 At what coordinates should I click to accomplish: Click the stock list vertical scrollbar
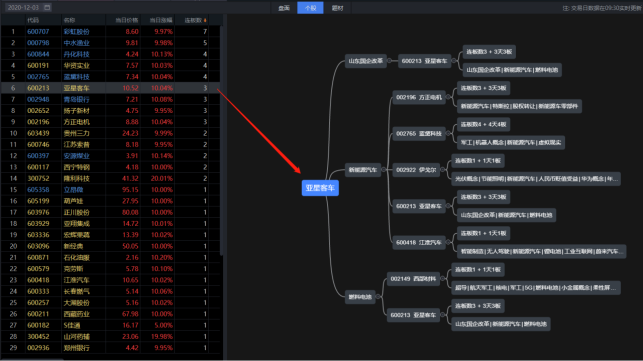(x=222, y=140)
